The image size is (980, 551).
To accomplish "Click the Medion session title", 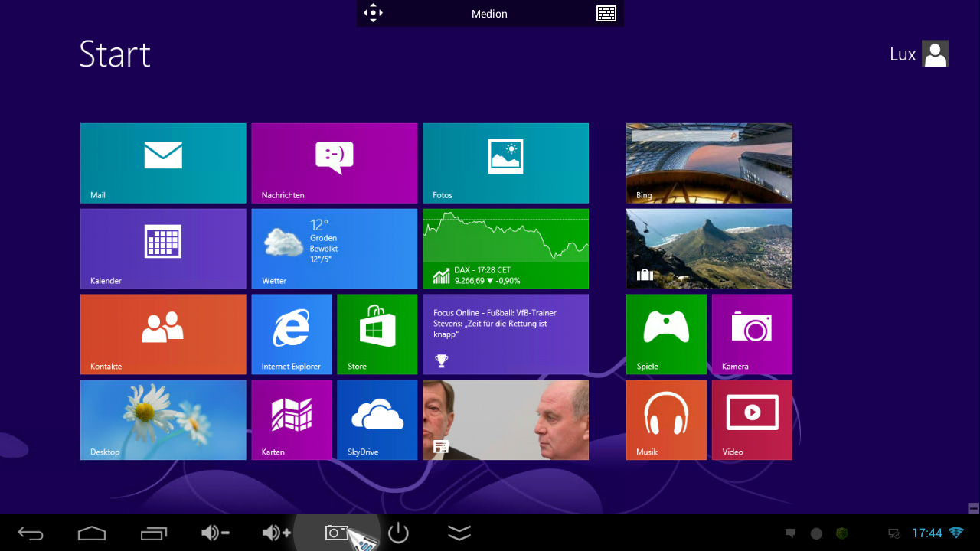I will [x=489, y=14].
